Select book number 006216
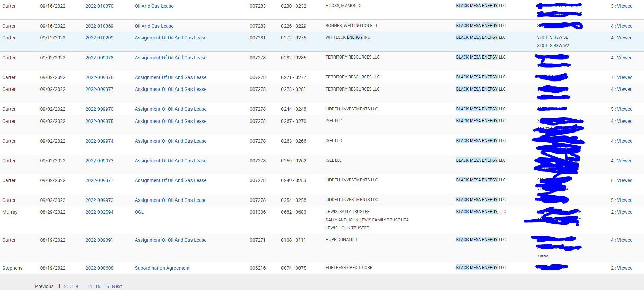The width and height of the screenshot is (644, 290). pyautogui.click(x=258, y=268)
